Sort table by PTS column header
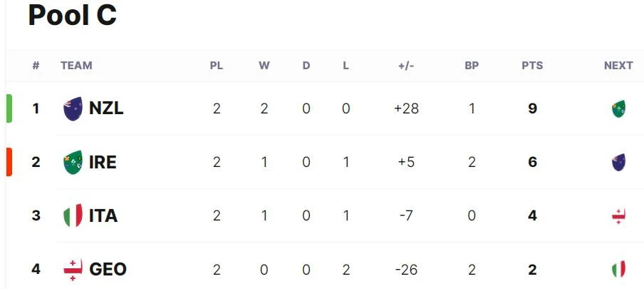The image size is (644, 289). pyautogui.click(x=532, y=66)
